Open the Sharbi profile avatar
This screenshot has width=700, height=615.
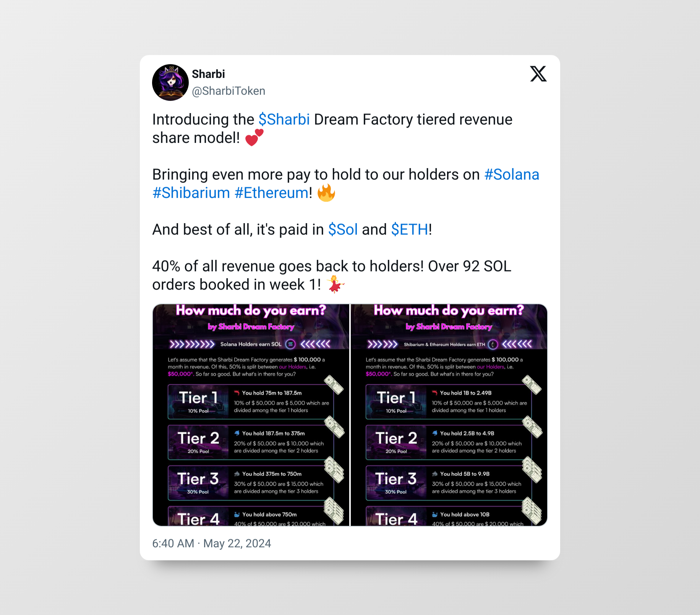pos(170,83)
